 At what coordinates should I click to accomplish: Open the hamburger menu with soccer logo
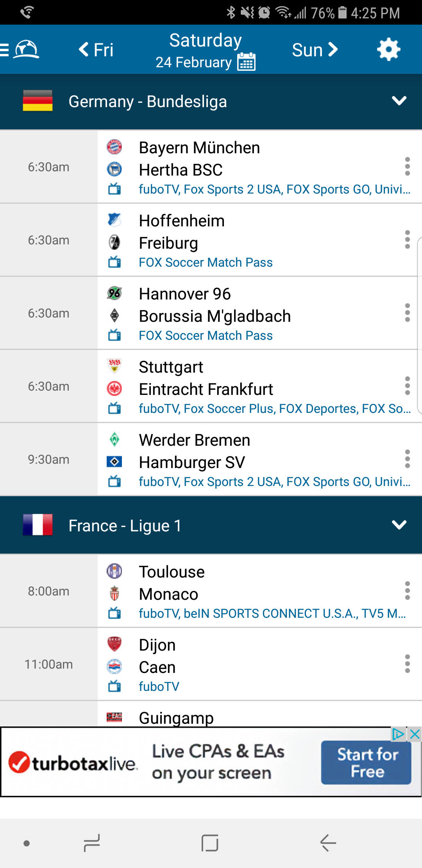[20, 50]
